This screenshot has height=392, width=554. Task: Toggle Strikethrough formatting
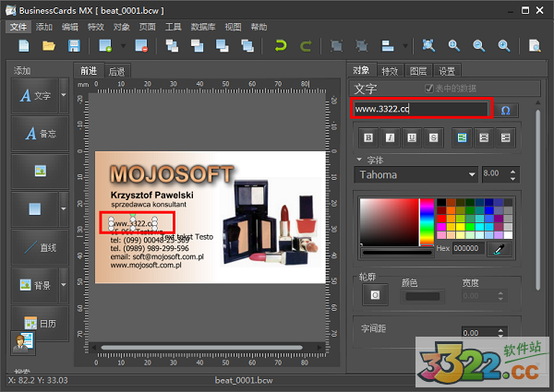click(434, 137)
